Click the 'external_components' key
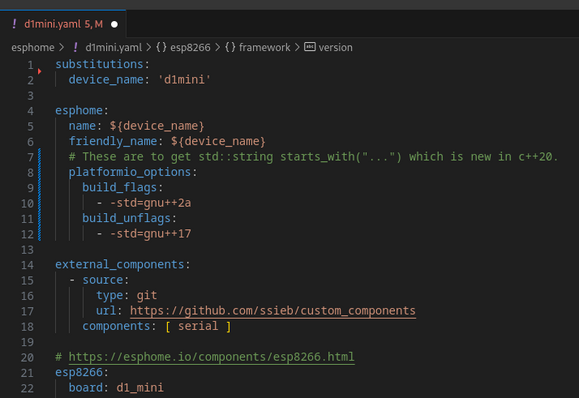Screen dimensions: 579x398 coord(119,264)
